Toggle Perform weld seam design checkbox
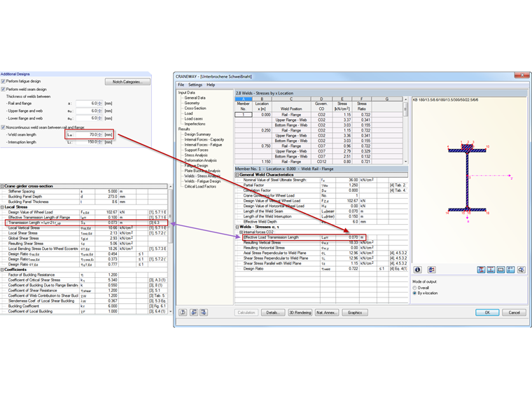This screenshot has width=532, height=399. 3,89
